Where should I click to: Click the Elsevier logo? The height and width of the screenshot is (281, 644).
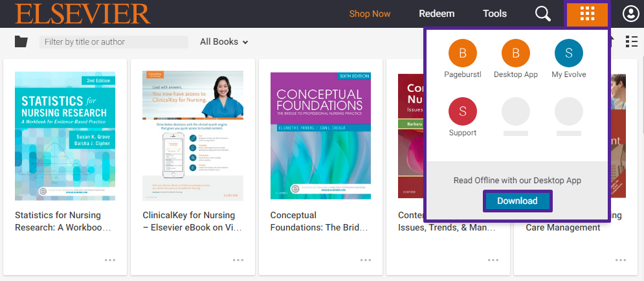click(x=83, y=14)
